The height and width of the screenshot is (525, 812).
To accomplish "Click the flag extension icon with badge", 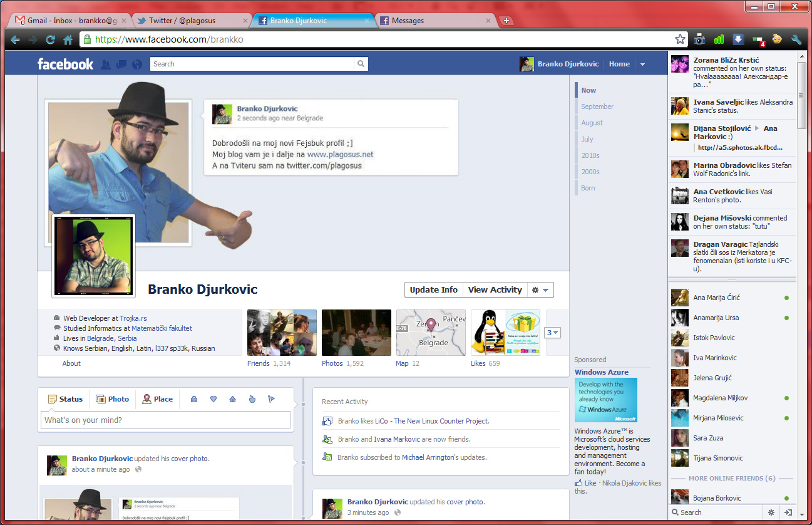I will pos(758,40).
